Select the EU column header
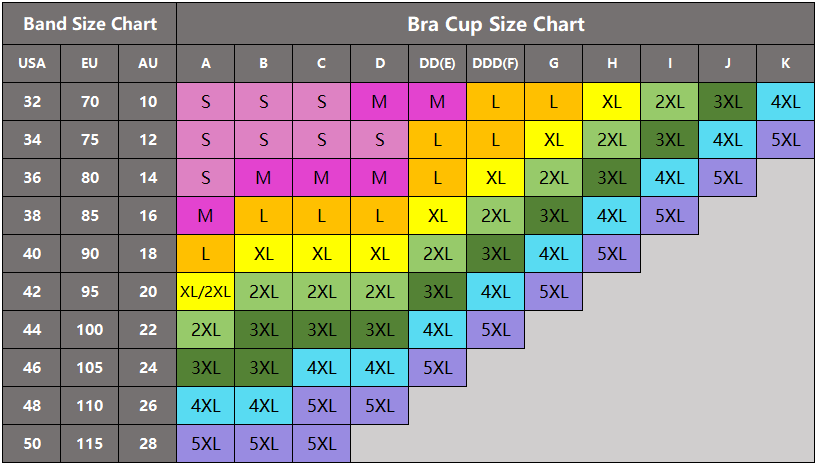Image resolution: width=816 pixels, height=464 pixels. pyautogui.click(x=90, y=64)
